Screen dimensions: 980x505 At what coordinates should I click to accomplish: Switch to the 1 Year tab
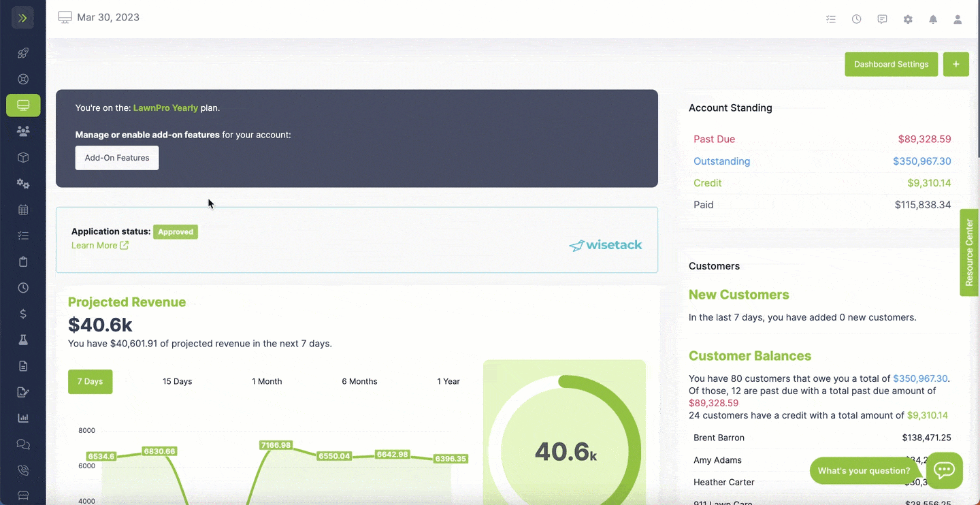(448, 382)
